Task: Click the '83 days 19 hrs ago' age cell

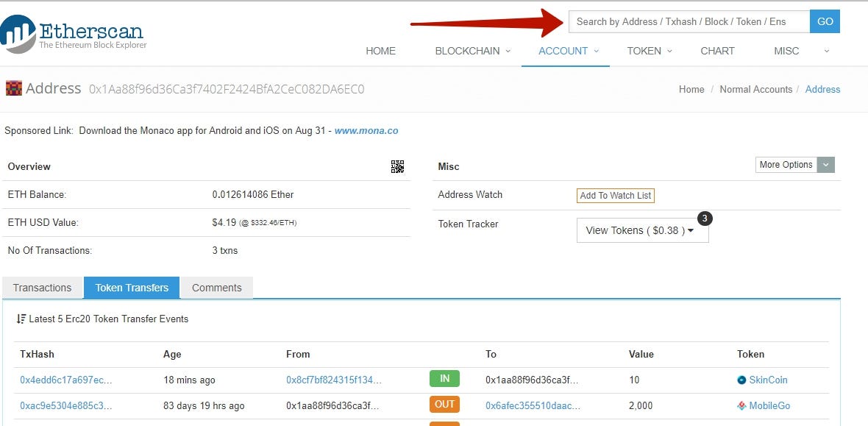Action: click(x=204, y=405)
